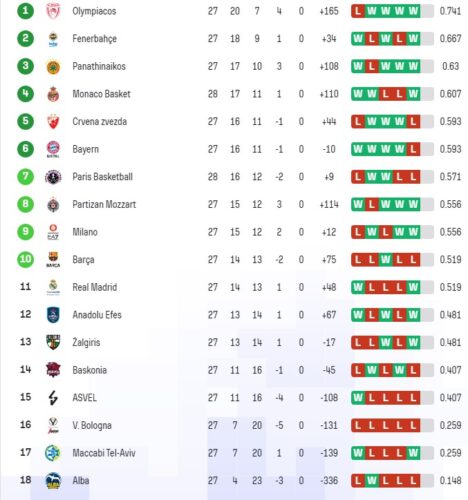This screenshot has height=500, width=468.
Task: Click the Alba team badge
Action: point(53,480)
